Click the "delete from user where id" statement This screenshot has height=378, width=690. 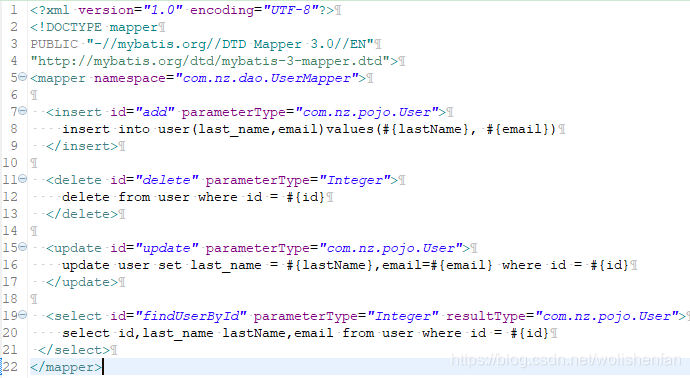pyautogui.click(x=193, y=197)
